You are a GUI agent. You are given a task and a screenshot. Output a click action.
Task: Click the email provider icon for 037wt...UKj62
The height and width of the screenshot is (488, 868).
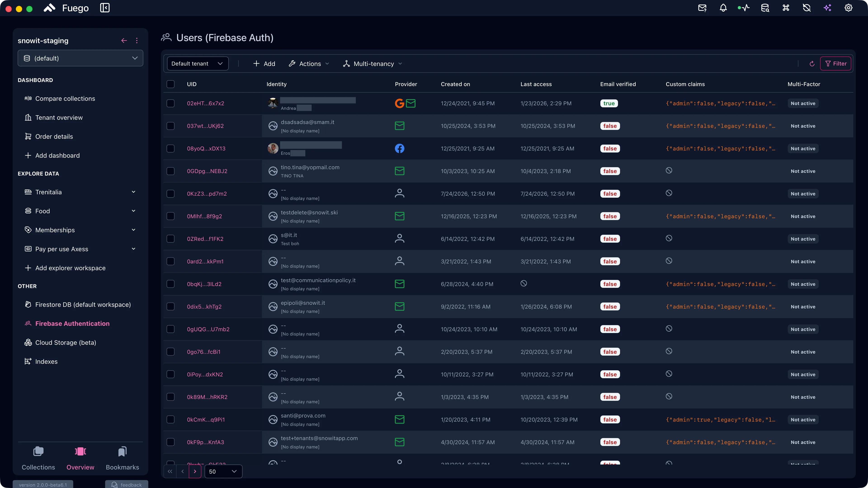tap(400, 126)
